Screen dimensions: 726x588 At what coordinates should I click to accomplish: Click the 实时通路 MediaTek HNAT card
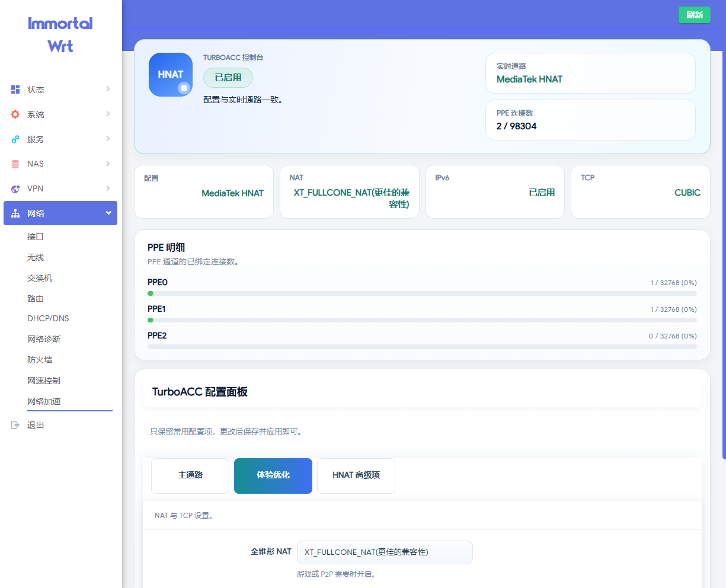coord(590,73)
